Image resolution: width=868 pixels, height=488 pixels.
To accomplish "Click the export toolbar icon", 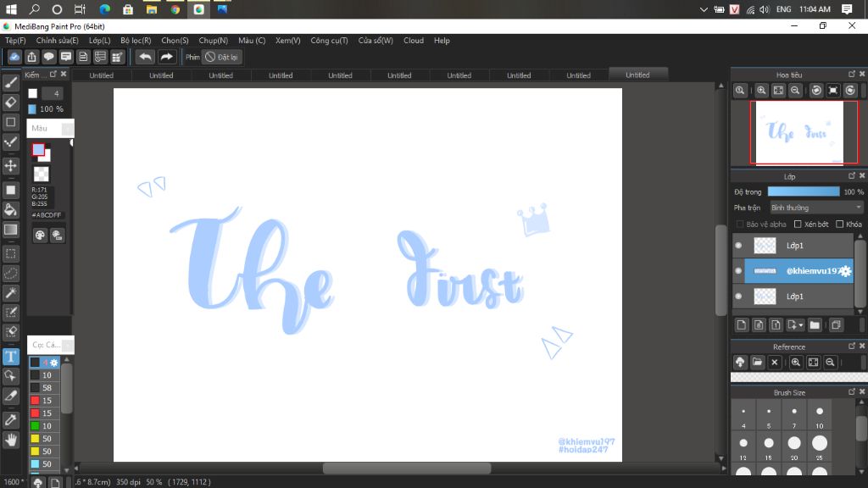I will (x=31, y=57).
